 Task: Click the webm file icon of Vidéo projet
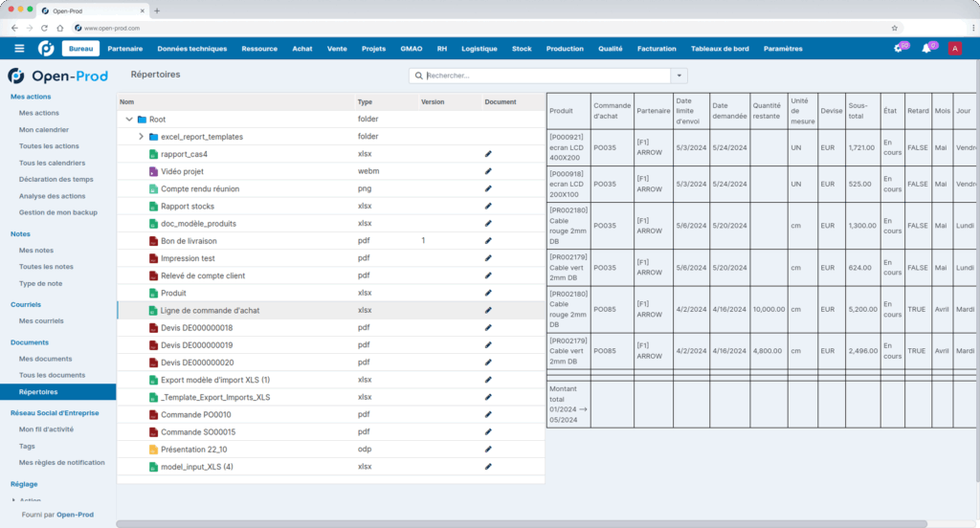(153, 171)
